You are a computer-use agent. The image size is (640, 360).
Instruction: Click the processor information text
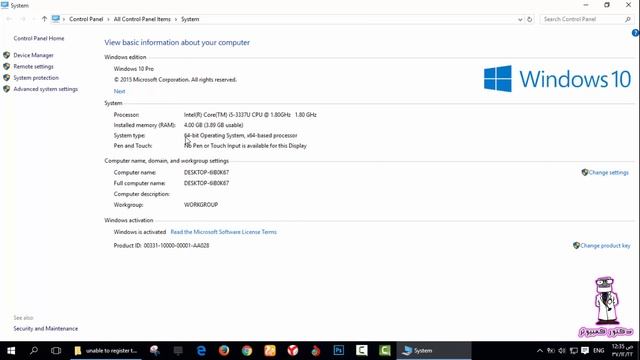tap(250, 115)
